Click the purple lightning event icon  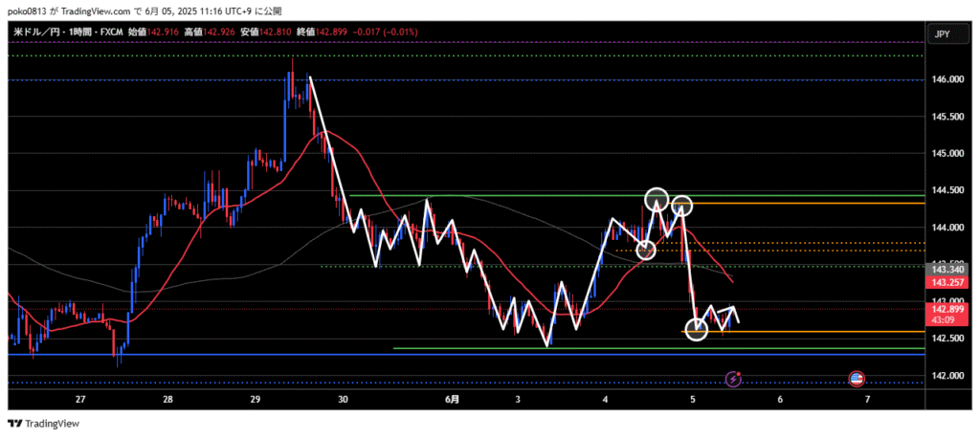[734, 380]
